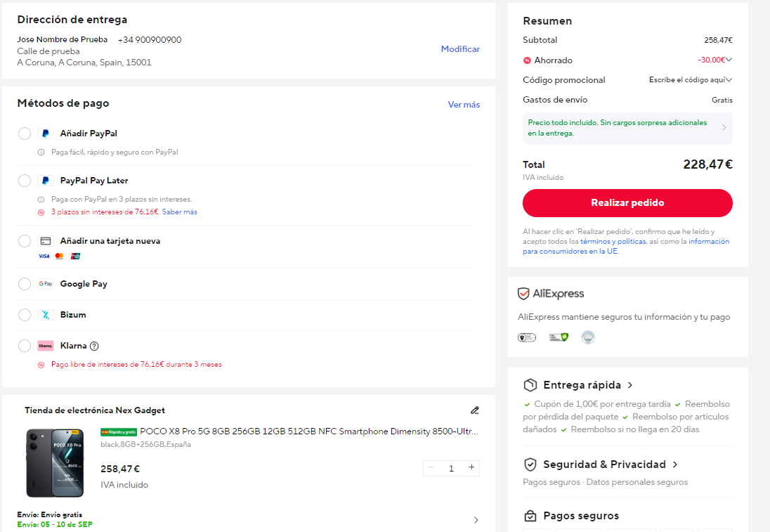The width and height of the screenshot is (770, 532).
Task: Click the minus icon to decrease quantity
Action: pyautogui.click(x=431, y=467)
